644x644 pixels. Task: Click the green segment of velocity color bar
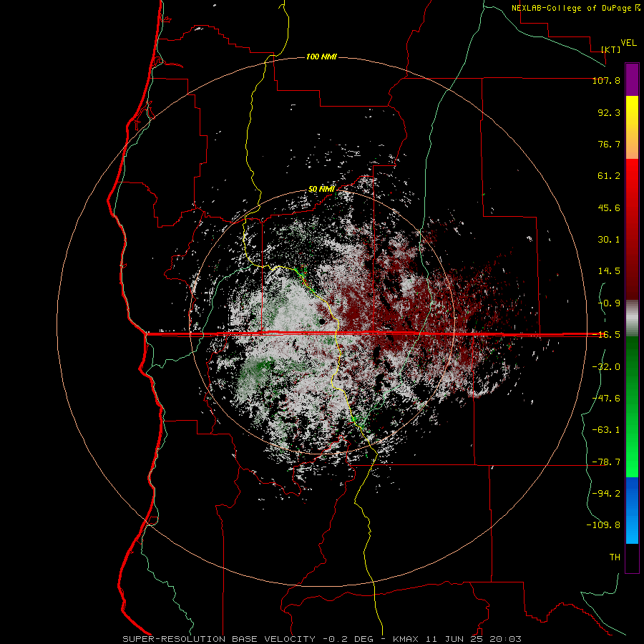click(x=632, y=406)
